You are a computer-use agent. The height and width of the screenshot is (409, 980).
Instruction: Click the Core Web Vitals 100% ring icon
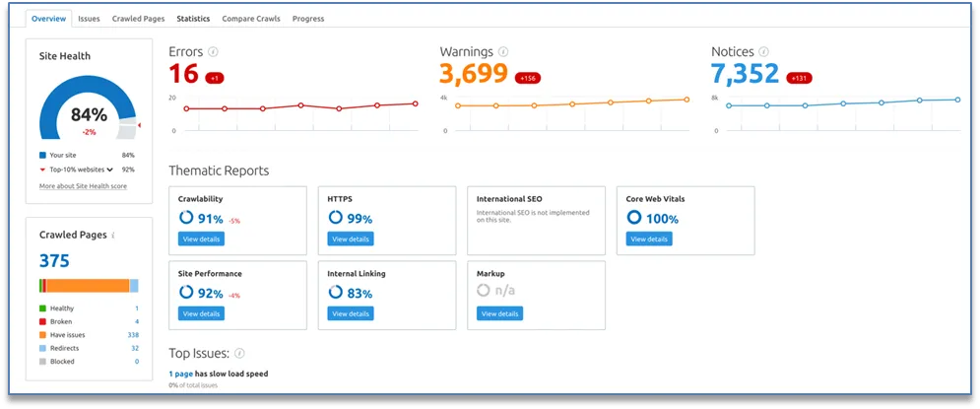633,218
